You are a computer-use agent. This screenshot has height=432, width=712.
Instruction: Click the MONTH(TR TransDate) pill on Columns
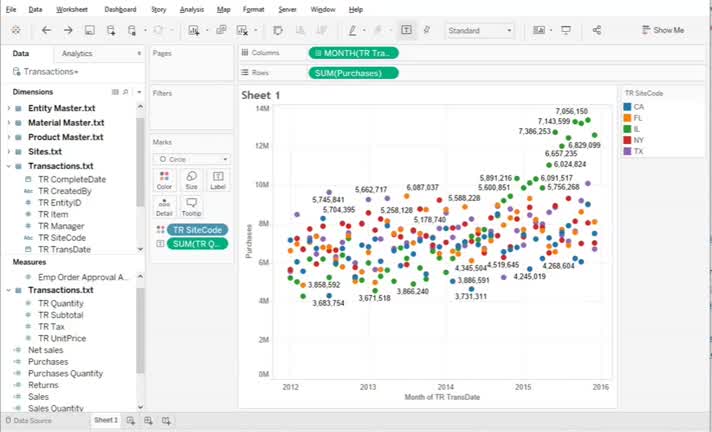tap(353, 53)
